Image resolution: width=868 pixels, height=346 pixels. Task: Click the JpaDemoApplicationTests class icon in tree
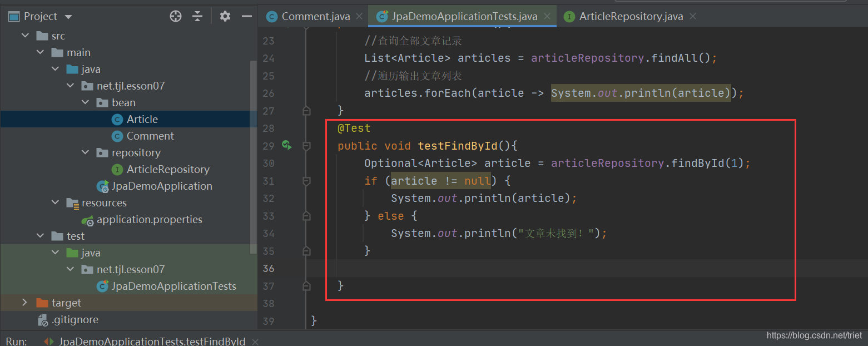coord(102,286)
